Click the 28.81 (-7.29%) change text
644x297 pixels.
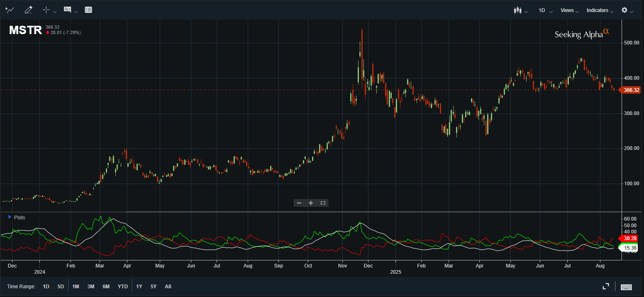pos(65,32)
